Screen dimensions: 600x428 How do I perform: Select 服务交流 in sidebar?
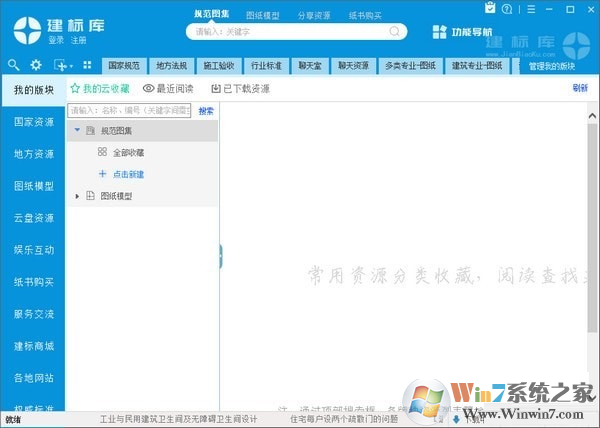click(x=34, y=314)
